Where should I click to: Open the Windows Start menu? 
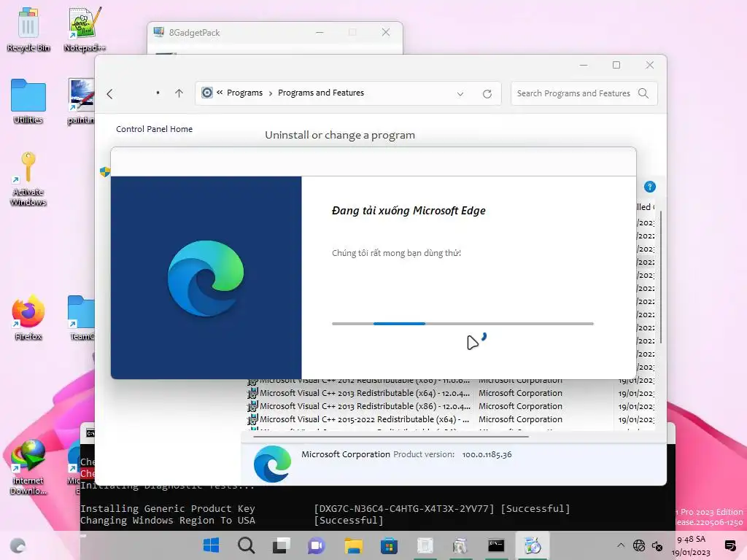(x=211, y=545)
